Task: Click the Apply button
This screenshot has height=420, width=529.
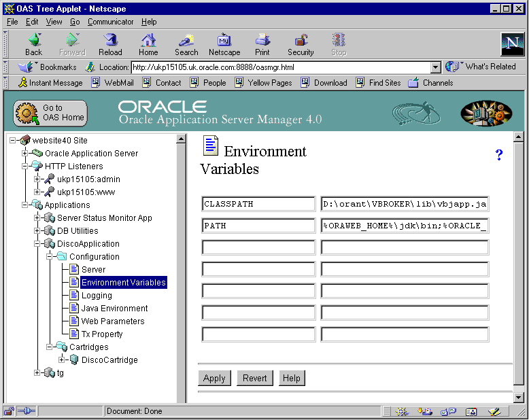Action: [x=214, y=378]
